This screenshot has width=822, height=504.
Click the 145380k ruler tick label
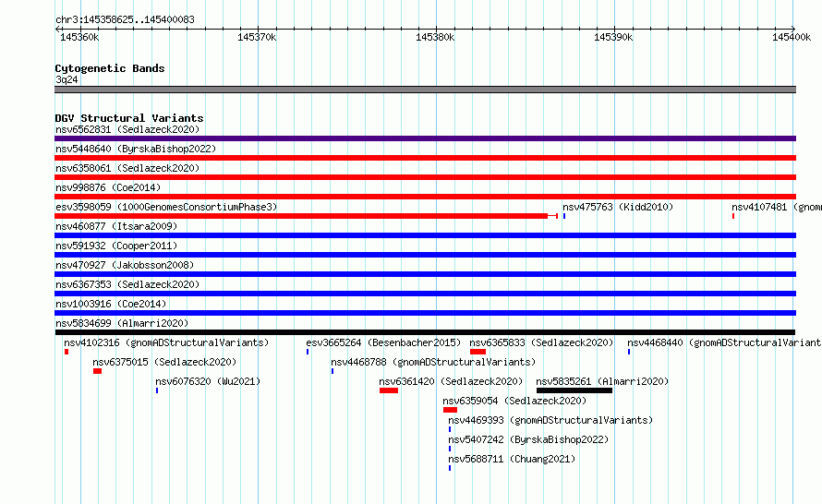tap(435, 37)
